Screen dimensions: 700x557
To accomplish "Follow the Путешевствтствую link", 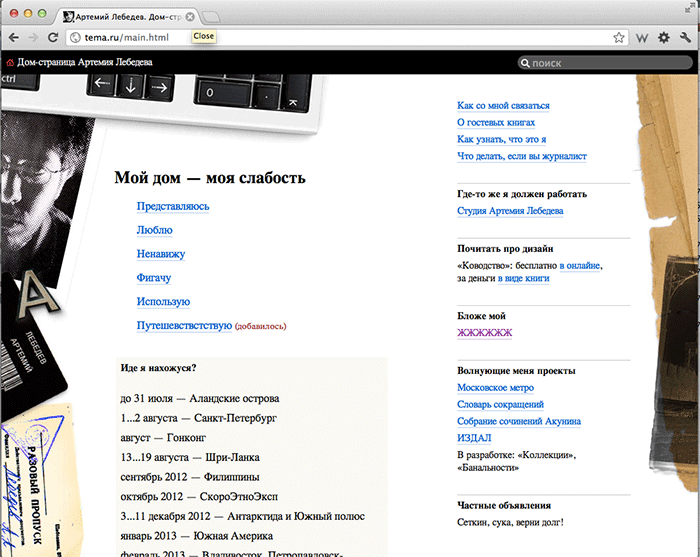I will pyautogui.click(x=184, y=326).
